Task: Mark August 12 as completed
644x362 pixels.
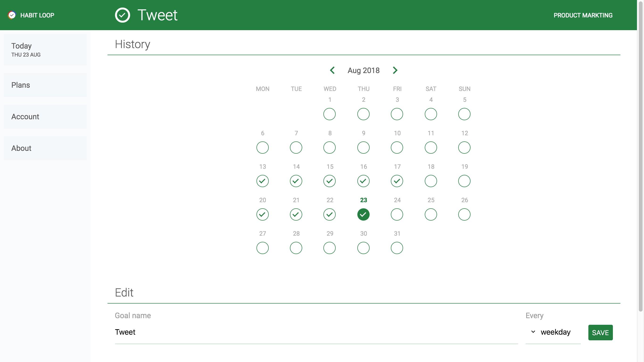Action: (x=464, y=148)
